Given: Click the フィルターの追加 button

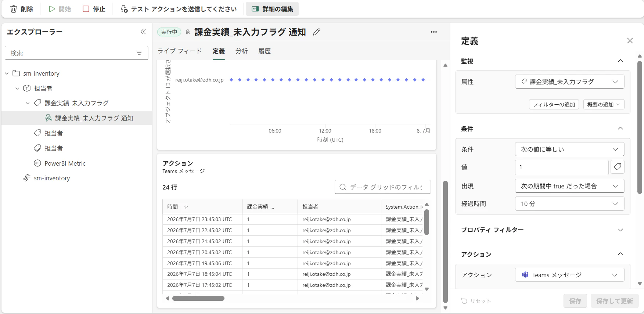Looking at the screenshot, I should [x=554, y=105].
